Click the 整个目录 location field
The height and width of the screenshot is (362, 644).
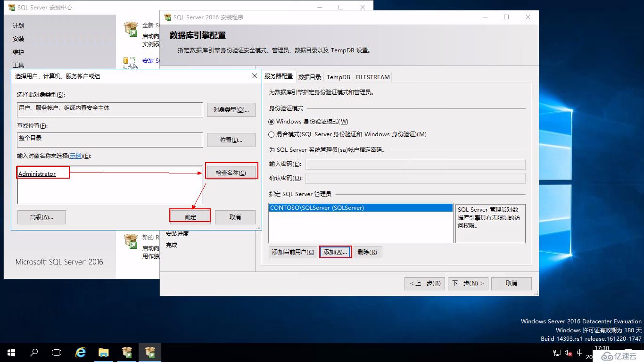click(110, 140)
